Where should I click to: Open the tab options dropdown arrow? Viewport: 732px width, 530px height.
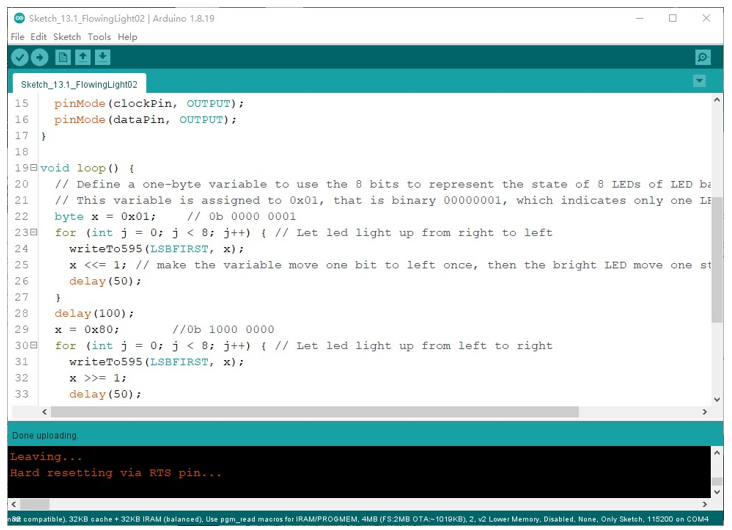(699, 81)
